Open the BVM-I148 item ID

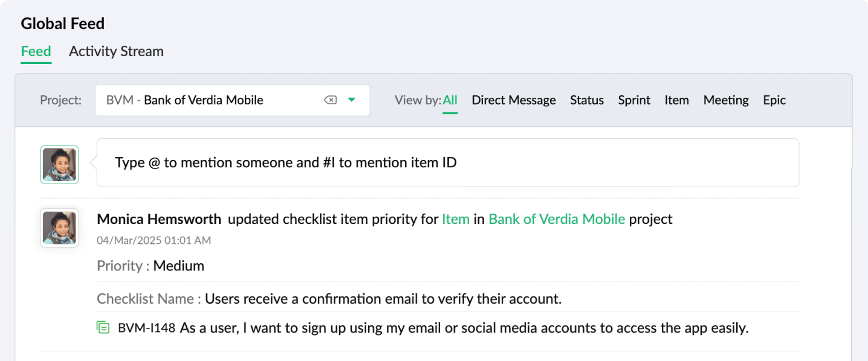pos(146,328)
